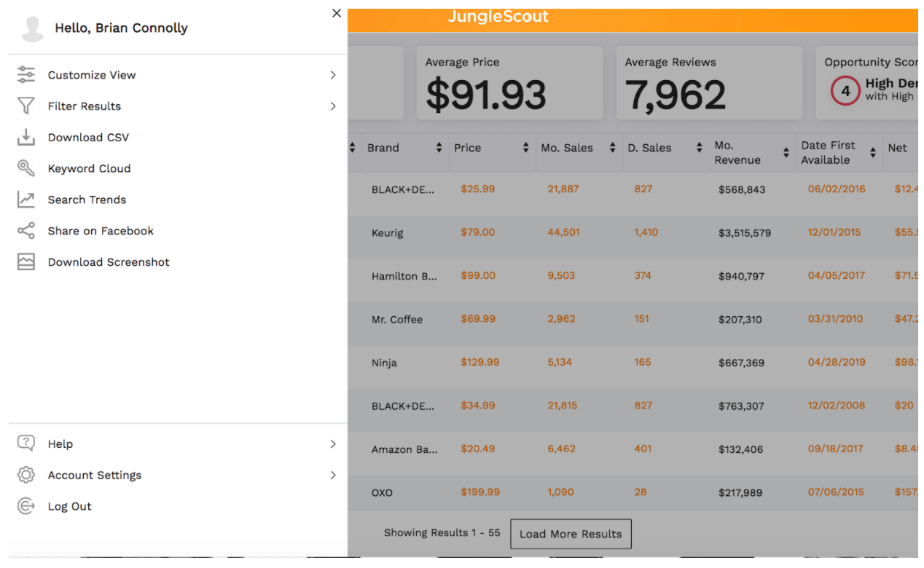The width and height of the screenshot is (924, 568).
Task: Click the Amazon Ba... brand cell
Action: click(x=404, y=449)
